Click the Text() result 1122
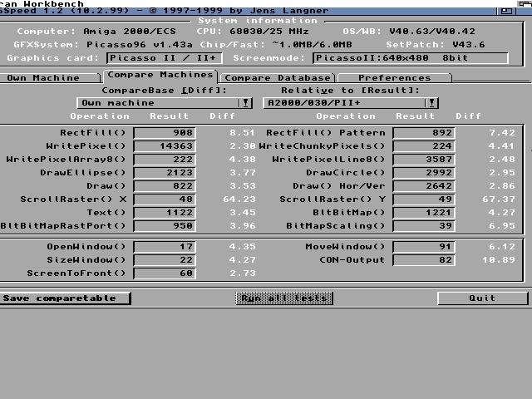532x399 pixels. (x=165, y=213)
